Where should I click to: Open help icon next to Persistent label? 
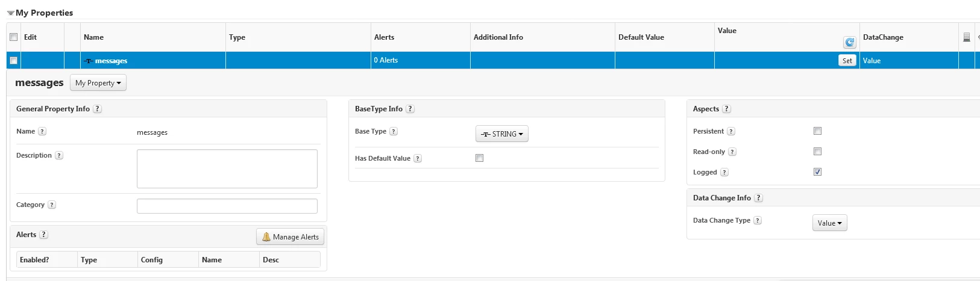731,131
